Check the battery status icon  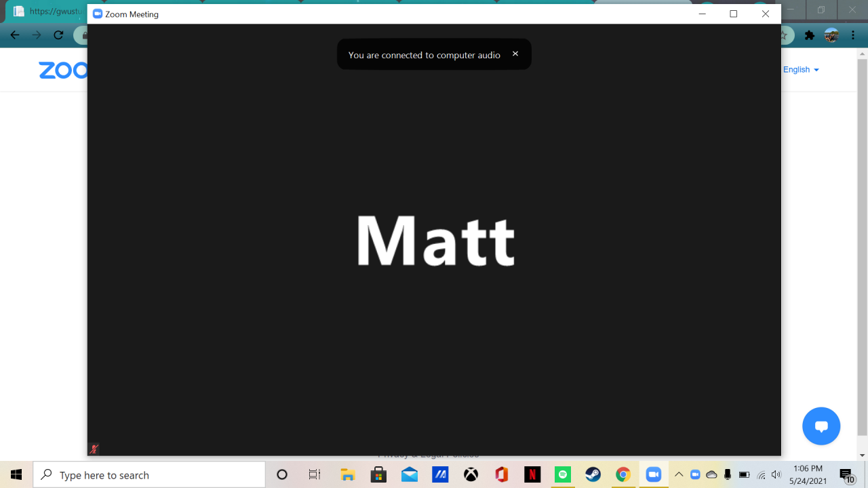[x=744, y=474]
